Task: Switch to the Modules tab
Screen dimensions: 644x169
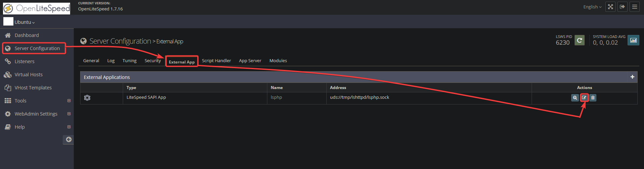Action: 278,61
